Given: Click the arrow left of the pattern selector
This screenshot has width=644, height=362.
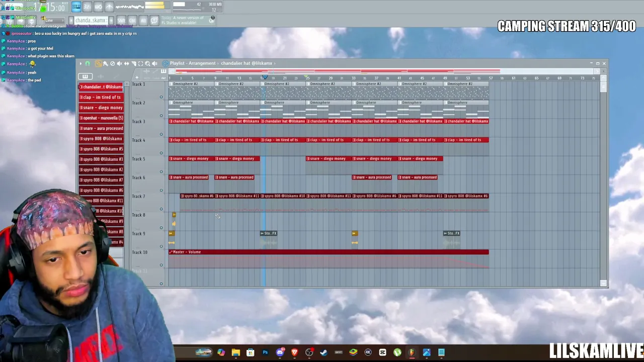Looking at the screenshot, I should pyautogui.click(x=70, y=21).
